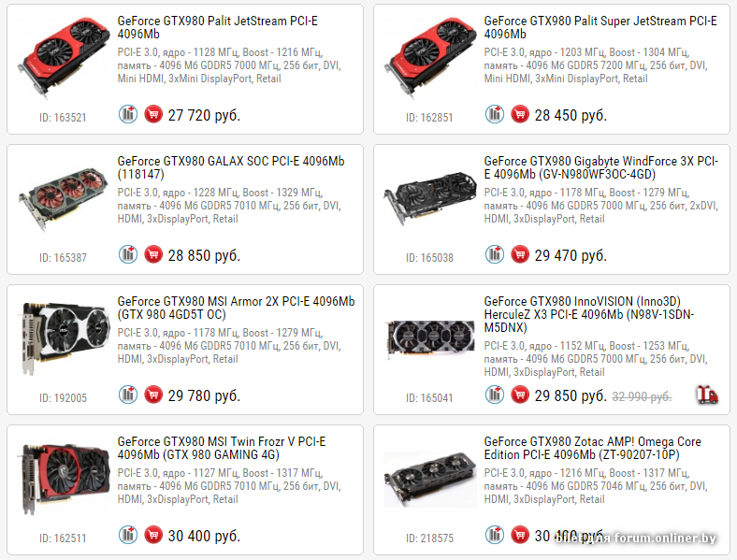
Task: Add GALAX SOC GTX980 to cart
Action: pos(153,254)
